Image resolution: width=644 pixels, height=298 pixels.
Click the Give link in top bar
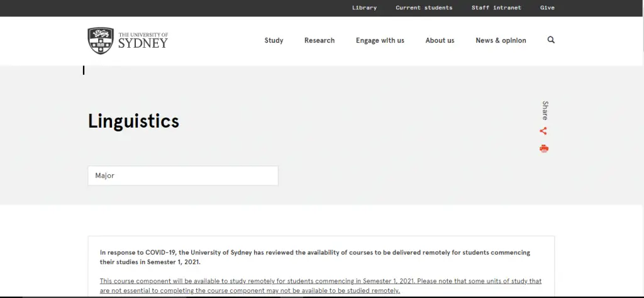coord(547,8)
